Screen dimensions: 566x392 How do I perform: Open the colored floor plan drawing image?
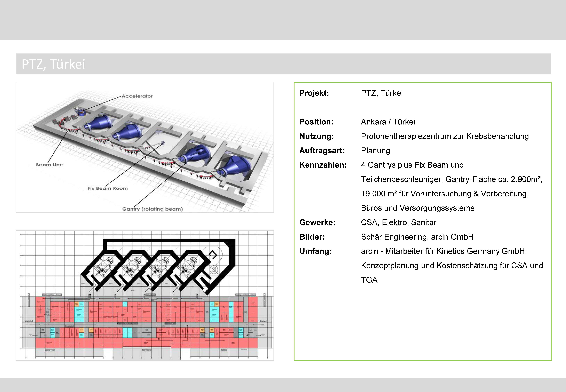click(145, 295)
